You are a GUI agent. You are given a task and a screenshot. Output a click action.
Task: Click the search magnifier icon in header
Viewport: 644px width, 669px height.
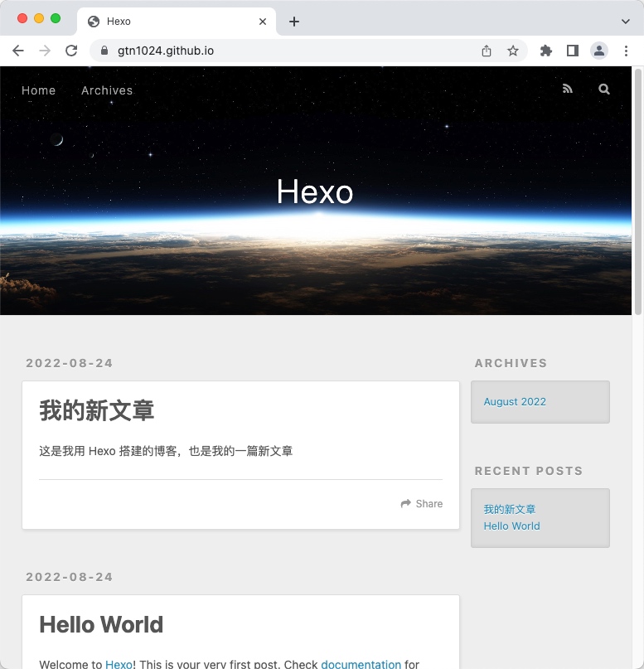click(x=604, y=90)
